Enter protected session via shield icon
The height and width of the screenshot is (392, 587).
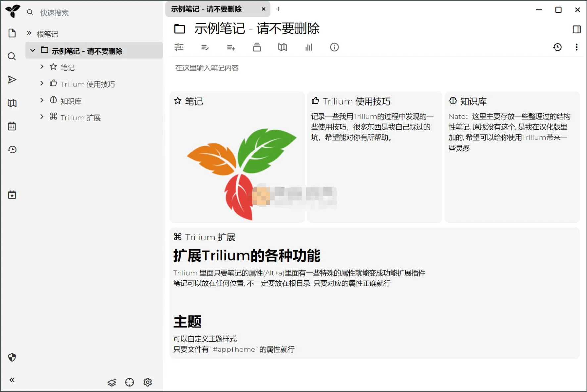point(12,357)
